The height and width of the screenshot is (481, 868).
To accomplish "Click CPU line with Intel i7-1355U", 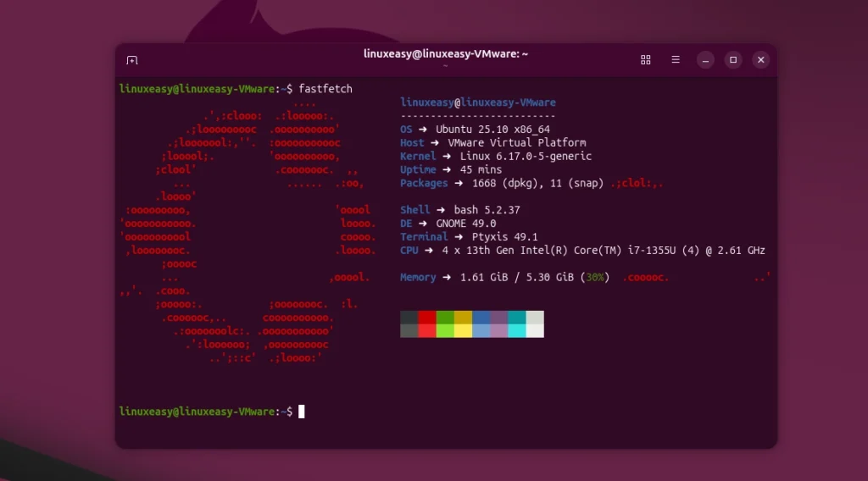I will point(582,251).
